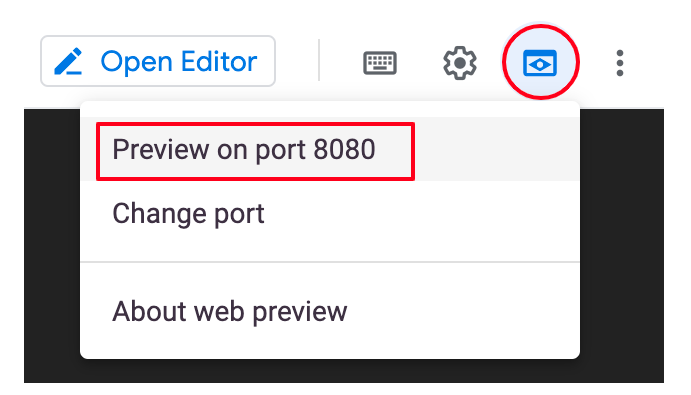Toggle the on-screen keyboard modifier icon
The height and width of the screenshot is (395, 691).
click(380, 63)
